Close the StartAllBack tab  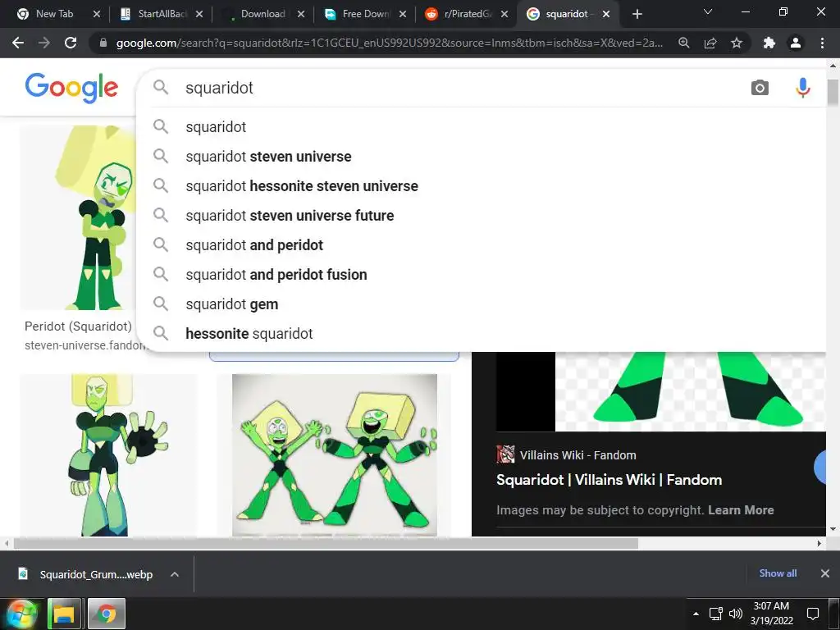click(199, 14)
